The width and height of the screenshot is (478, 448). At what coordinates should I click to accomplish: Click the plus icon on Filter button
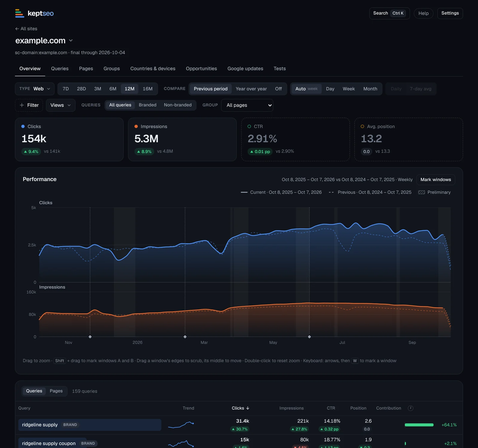coord(22,105)
